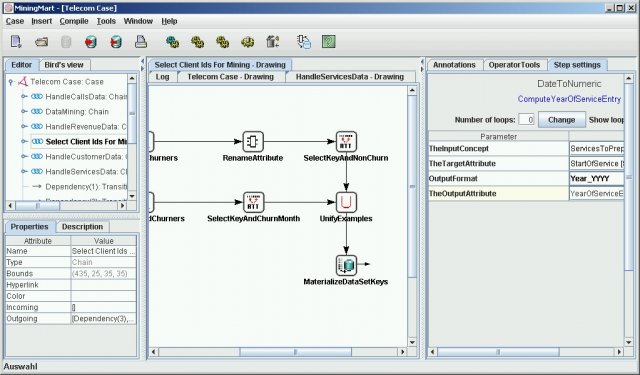
Task: Expand the HandleRevenueData chain node
Action: pos(24,126)
